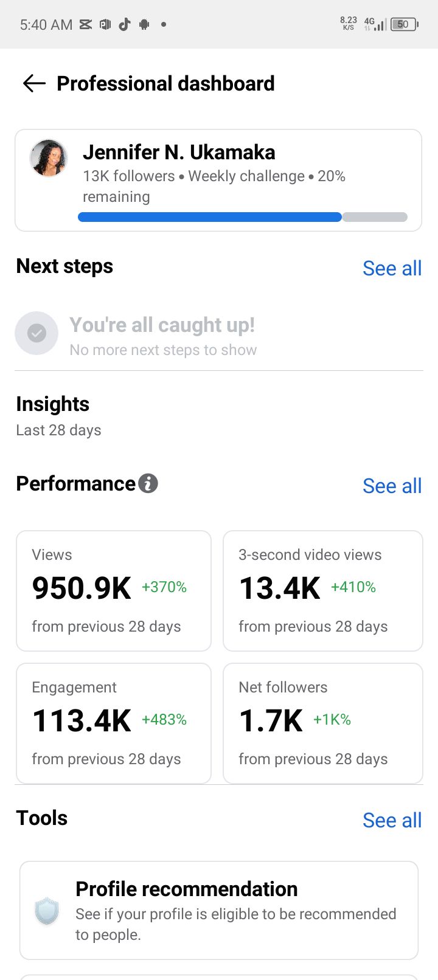Image resolution: width=438 pixels, height=980 pixels.
Task: Open See all for Next steps
Action: pos(392,268)
